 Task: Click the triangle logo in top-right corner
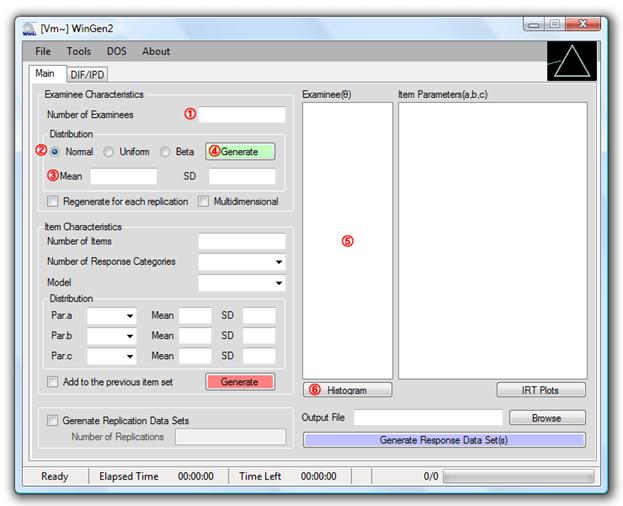[x=572, y=63]
